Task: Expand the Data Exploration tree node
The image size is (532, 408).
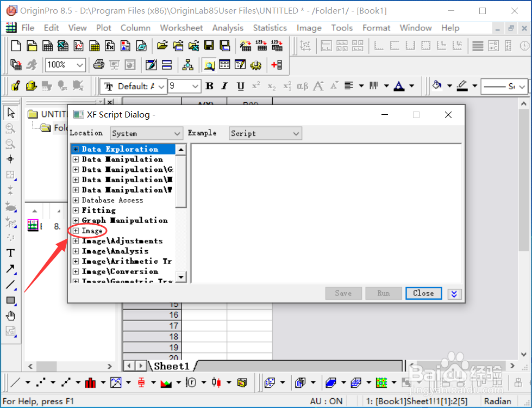Action: (76, 149)
